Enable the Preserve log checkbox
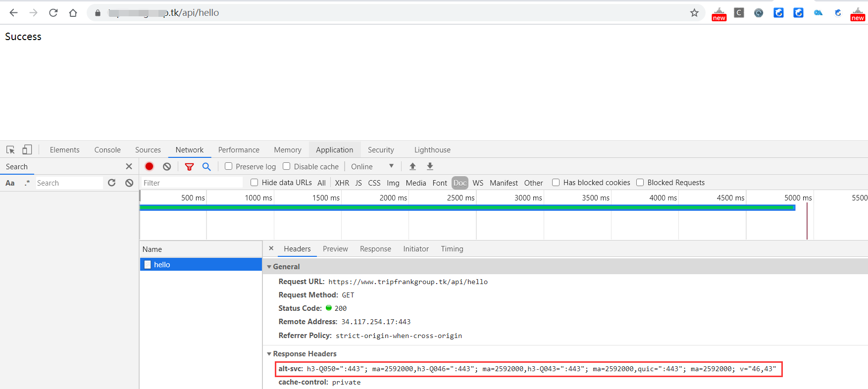Screen dimensions: 868x389 (x=228, y=166)
